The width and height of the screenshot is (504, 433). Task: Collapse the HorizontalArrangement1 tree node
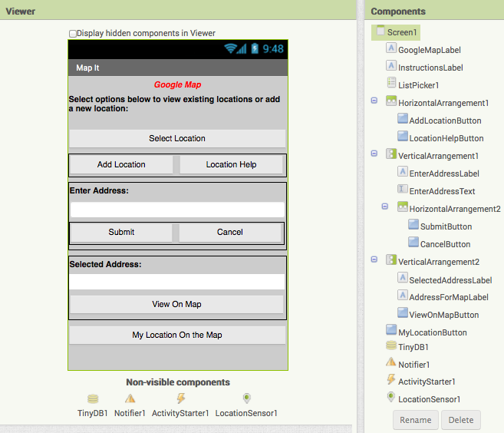(x=374, y=101)
